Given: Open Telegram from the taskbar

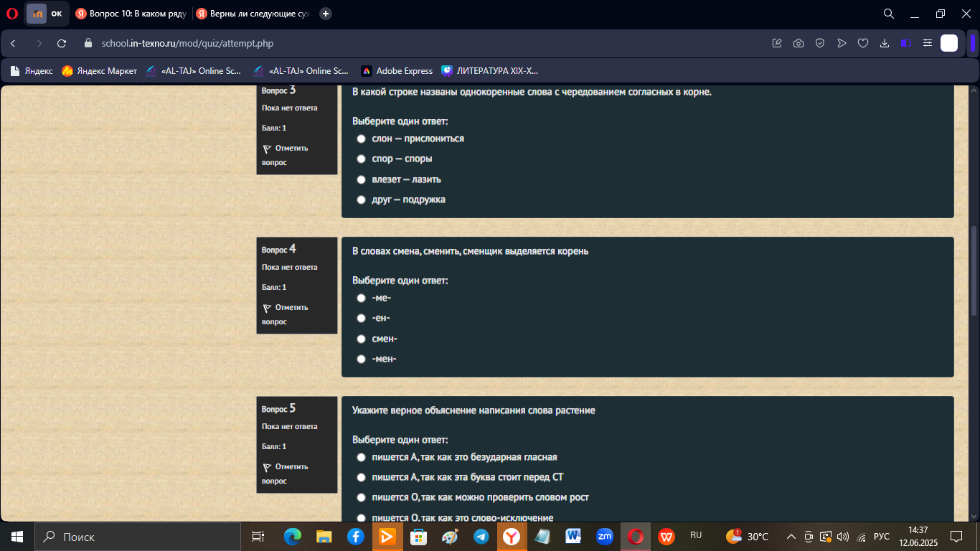Looking at the screenshot, I should point(481,537).
